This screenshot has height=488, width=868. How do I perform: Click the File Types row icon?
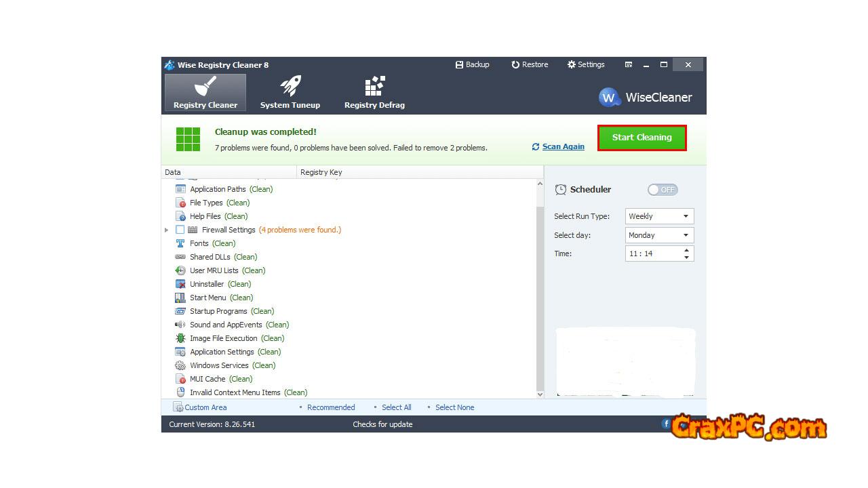point(180,203)
